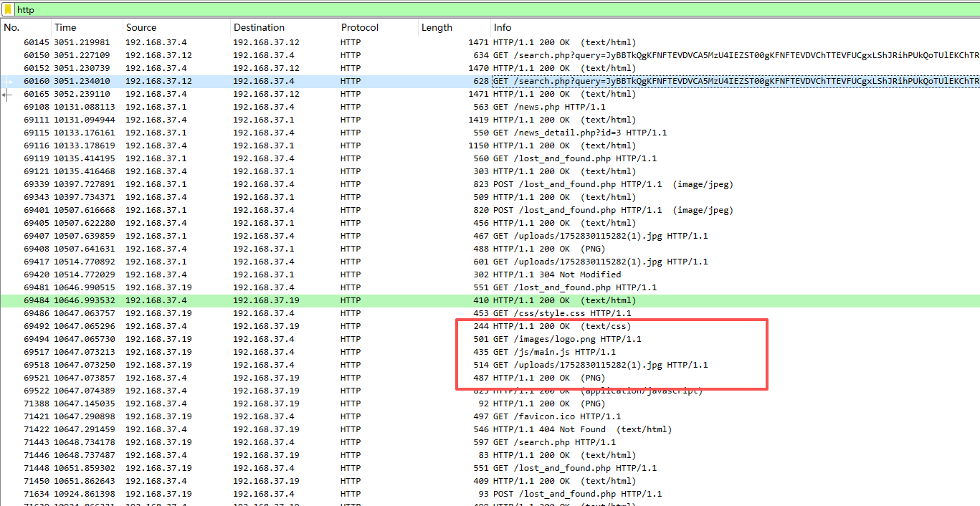
Task: Select the 304 Not Modified packet
Action: [x=287, y=275]
